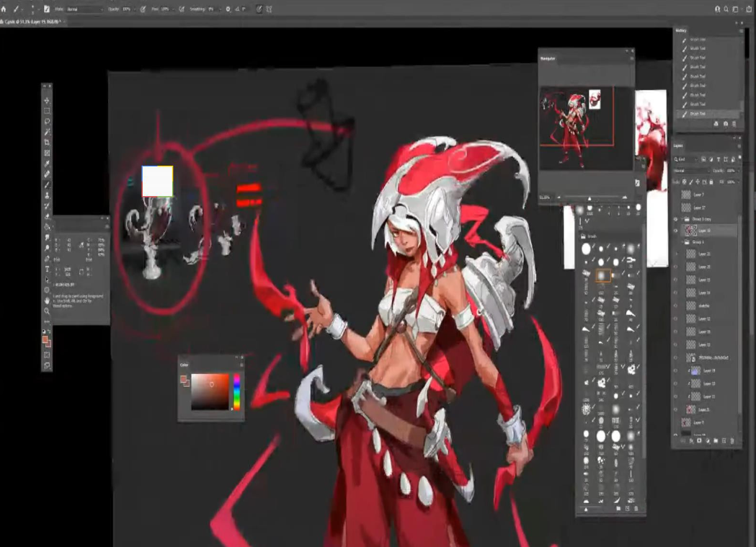This screenshot has width=756, height=547.
Task: Toggle visibility of the sketche layer
Action: pos(676,306)
